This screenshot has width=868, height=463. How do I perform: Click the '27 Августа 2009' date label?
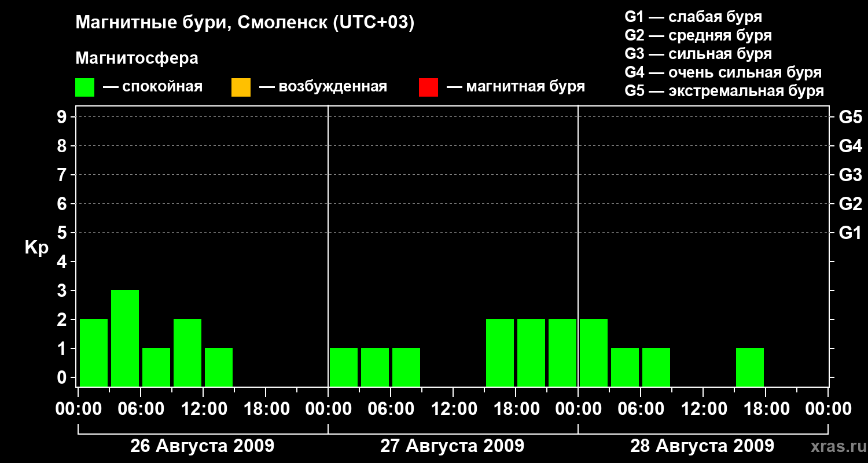click(452, 446)
